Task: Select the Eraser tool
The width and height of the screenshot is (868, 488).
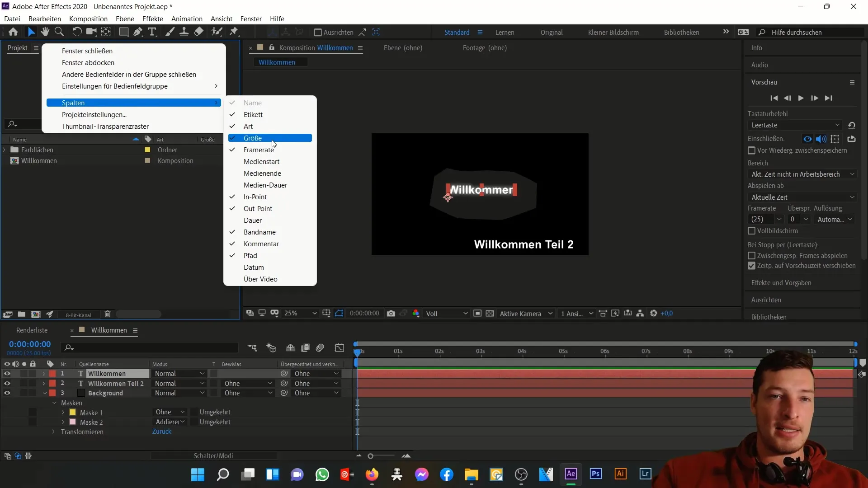Action: pos(198,32)
